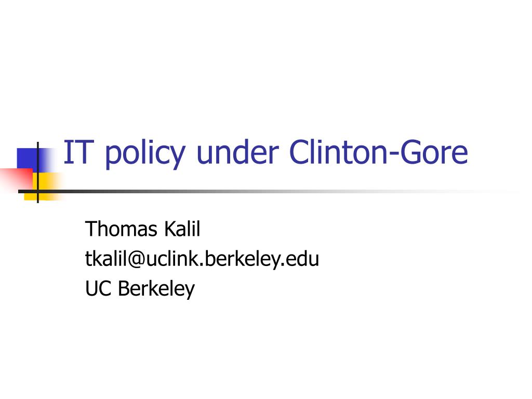The height and width of the screenshot is (399, 532).
Task: Click the slide title 'IT policy under Clinton-Gore'
Action: click(265, 153)
